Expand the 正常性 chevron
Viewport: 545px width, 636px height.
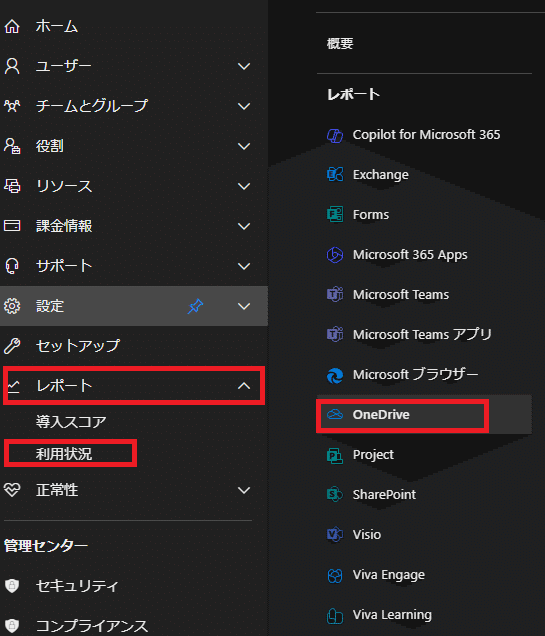pyautogui.click(x=244, y=490)
